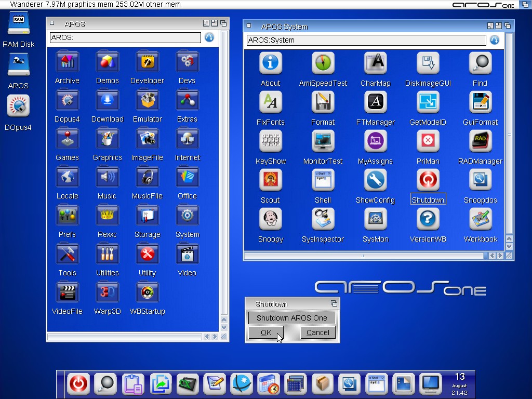This screenshot has height=399, width=532.
Task: Open the Emulator drawer
Action: tap(147, 100)
